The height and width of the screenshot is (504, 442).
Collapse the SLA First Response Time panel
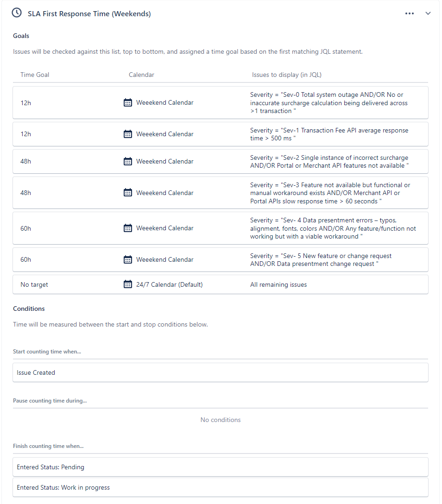(428, 13)
